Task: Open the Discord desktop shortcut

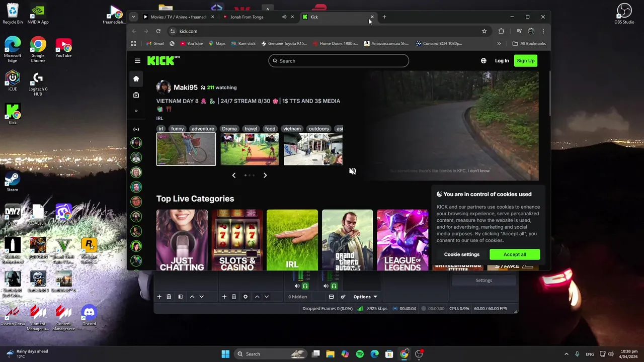Action: [89, 315]
